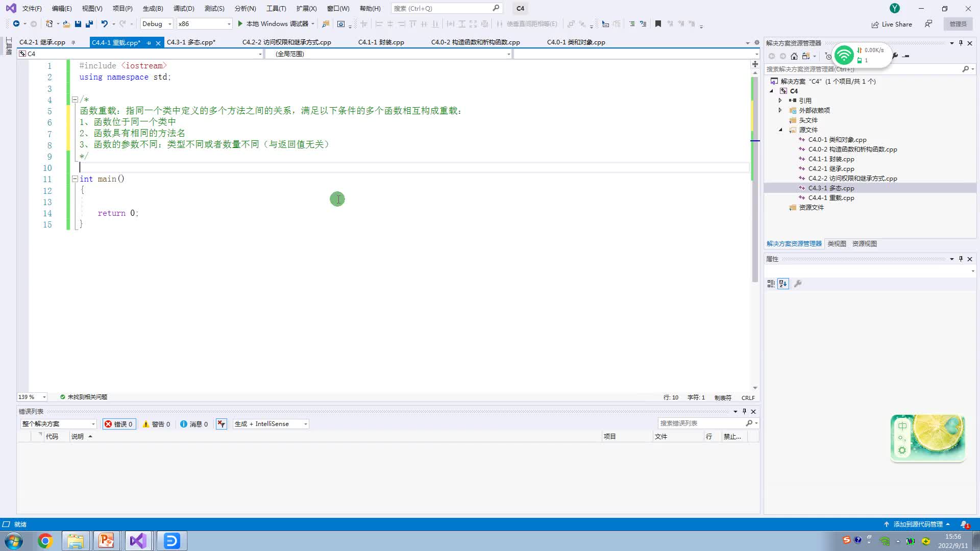Click the Undo last action icon
This screenshot has width=980, height=551.
[x=104, y=23]
